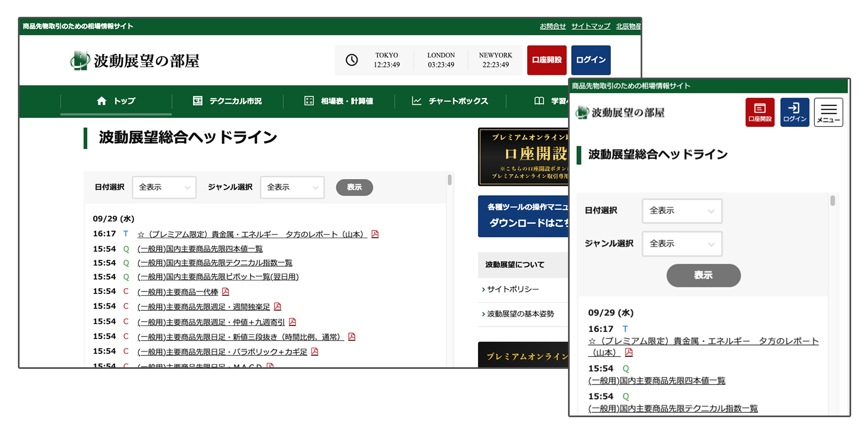Open PDF icon after （山本） in mobile view
This screenshot has height=434, width=868.
[629, 353]
